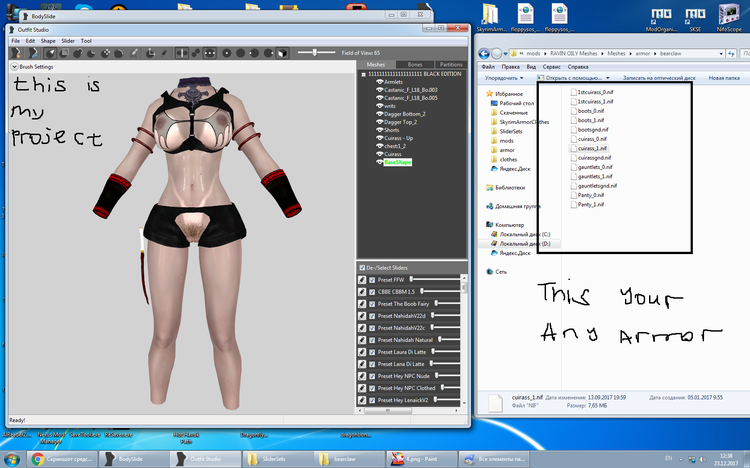Hide the Armlets mesh via eye icon
The image size is (750, 468).
pos(380,82)
